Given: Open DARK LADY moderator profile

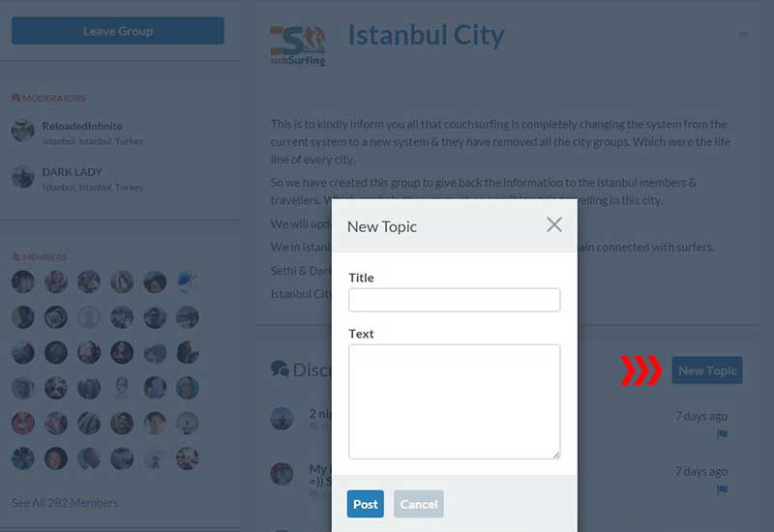Looking at the screenshot, I should coord(72,172).
